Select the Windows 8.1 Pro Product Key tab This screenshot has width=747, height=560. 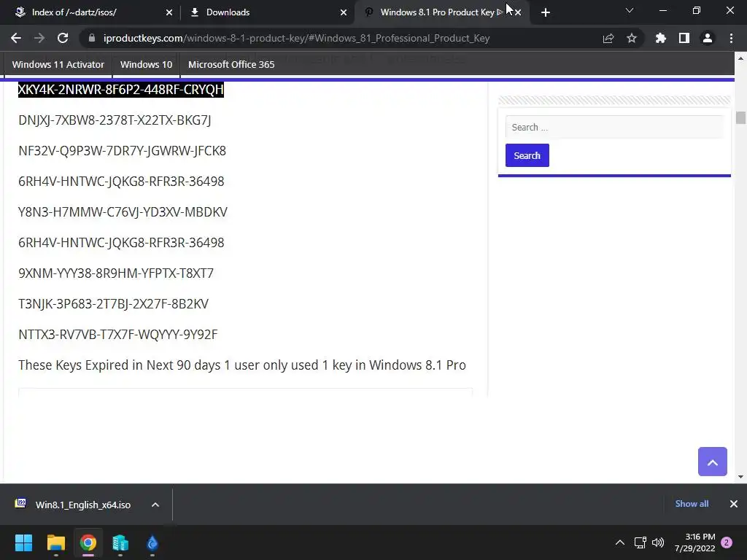point(437,12)
